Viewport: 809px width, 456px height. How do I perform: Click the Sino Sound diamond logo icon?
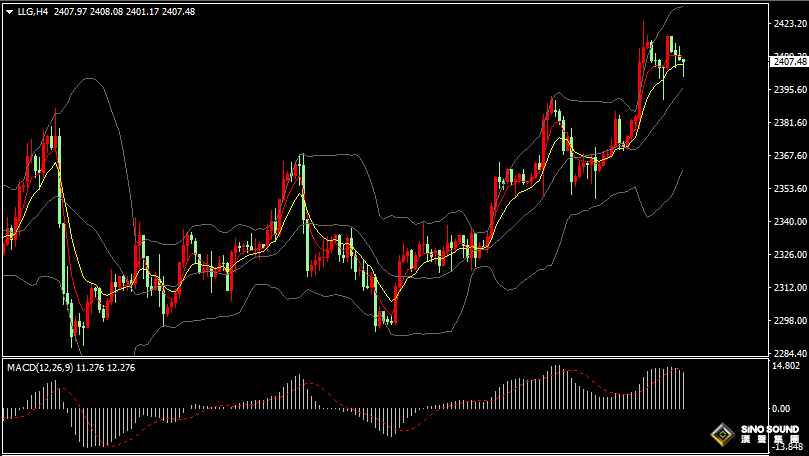[722, 435]
